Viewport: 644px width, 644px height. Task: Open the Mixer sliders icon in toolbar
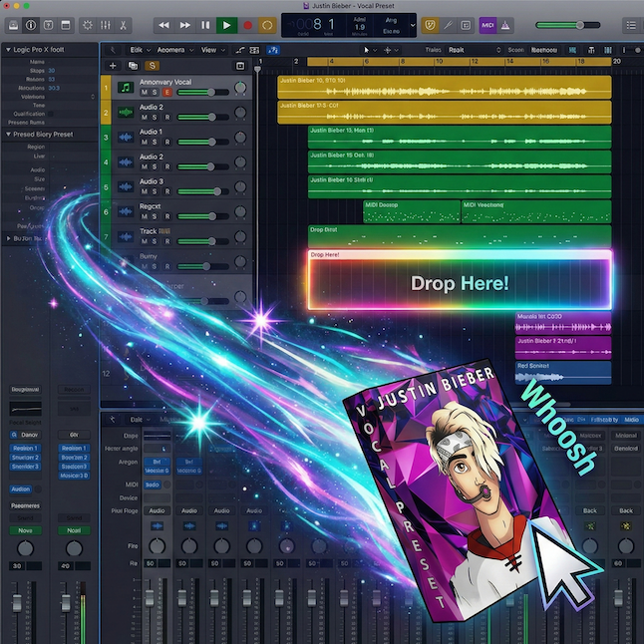point(105,26)
